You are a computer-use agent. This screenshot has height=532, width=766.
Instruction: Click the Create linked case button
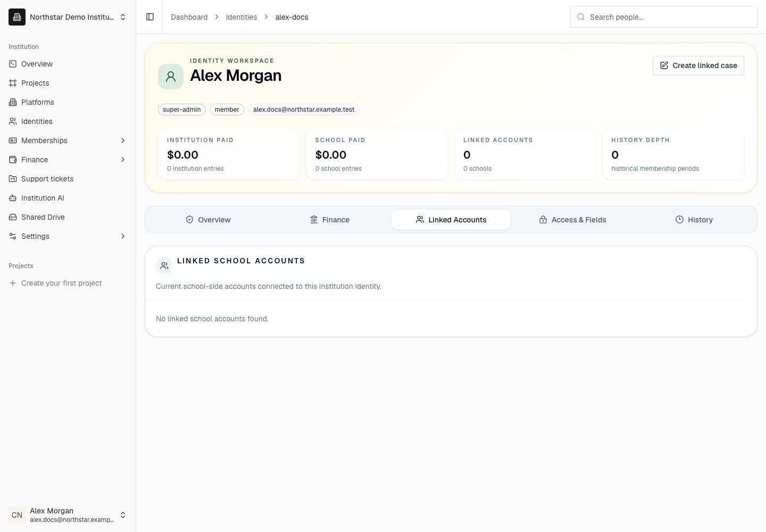coord(698,65)
